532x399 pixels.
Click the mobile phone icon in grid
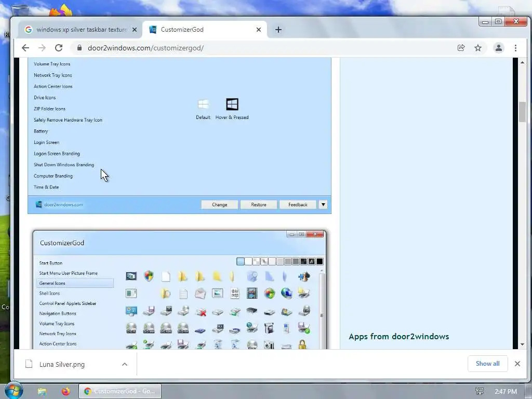tap(286, 328)
